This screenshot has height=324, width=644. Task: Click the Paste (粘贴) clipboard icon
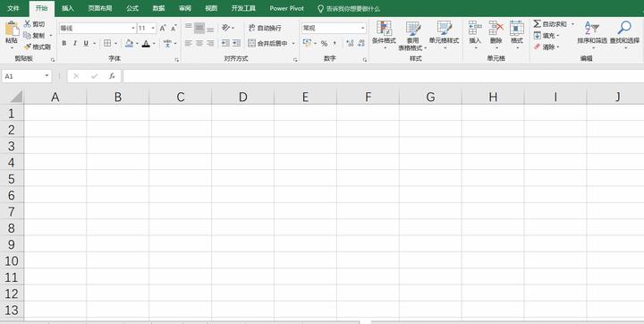tap(12, 30)
